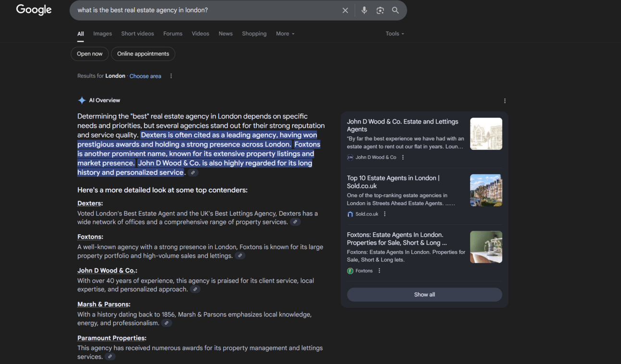Screen dimensions: 621x364
Task: Open the Tools dropdown
Action: pyautogui.click(x=395, y=34)
